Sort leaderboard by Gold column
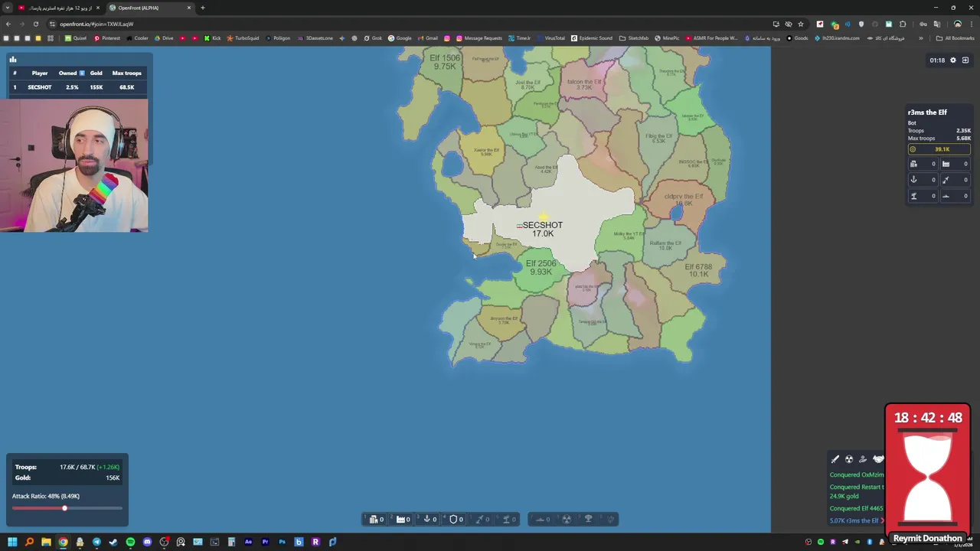The image size is (980, 551). 96,73
